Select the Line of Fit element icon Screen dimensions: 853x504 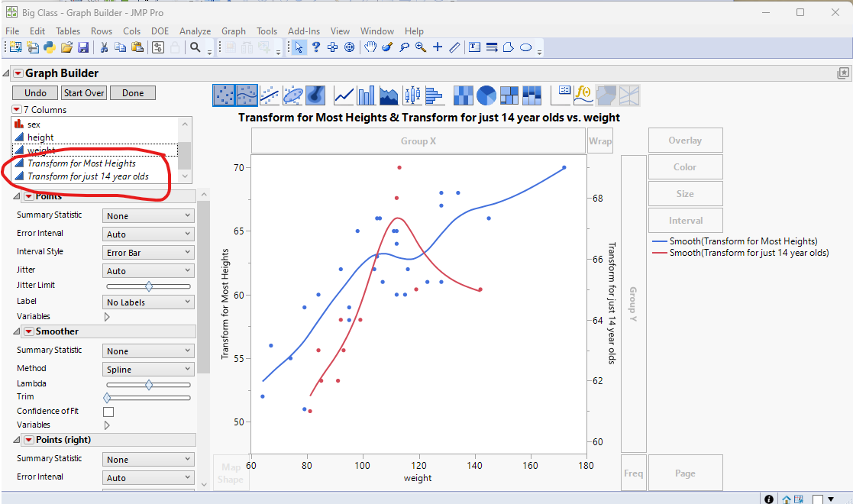click(268, 95)
